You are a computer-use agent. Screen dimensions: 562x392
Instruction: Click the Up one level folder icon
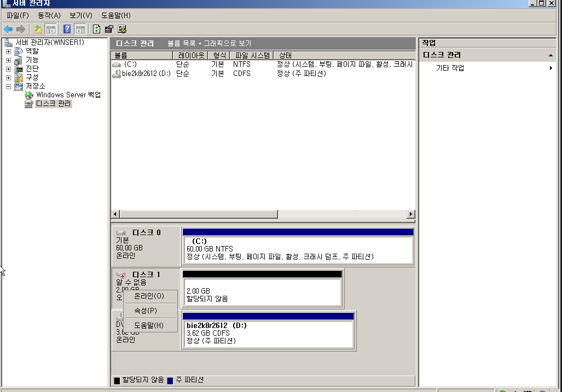click(38, 29)
